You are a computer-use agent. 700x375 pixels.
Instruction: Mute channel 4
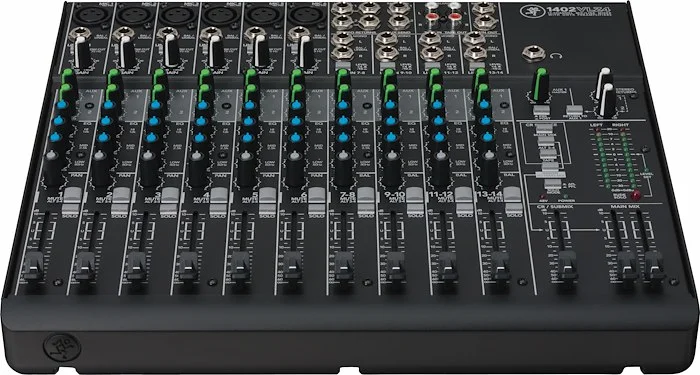click(218, 196)
